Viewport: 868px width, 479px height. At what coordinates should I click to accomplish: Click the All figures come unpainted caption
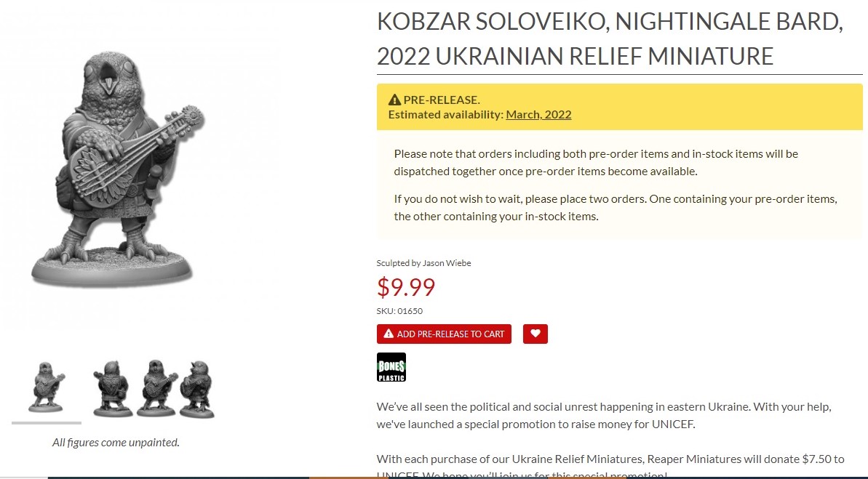pyautogui.click(x=116, y=442)
